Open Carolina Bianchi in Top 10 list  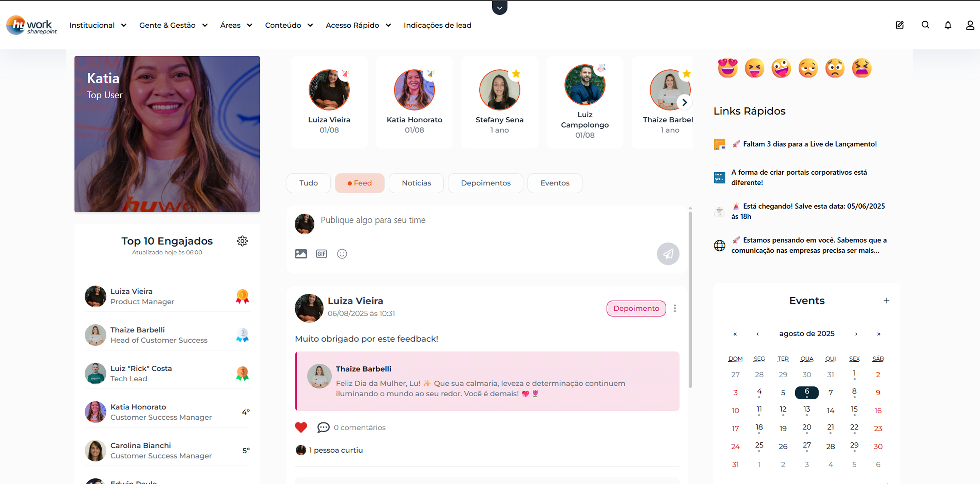pos(167,450)
